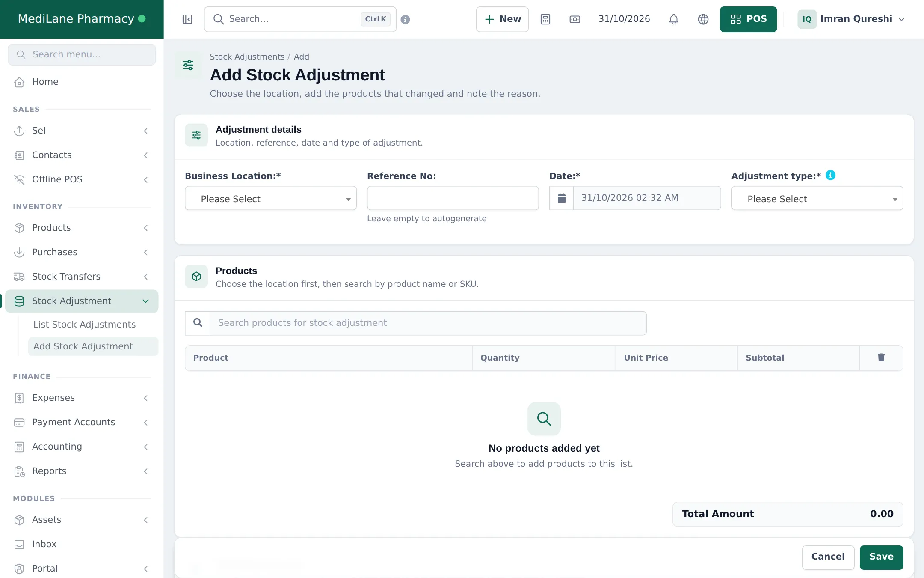Focus the Reference No input field
Image resolution: width=924 pixels, height=578 pixels.
(453, 198)
